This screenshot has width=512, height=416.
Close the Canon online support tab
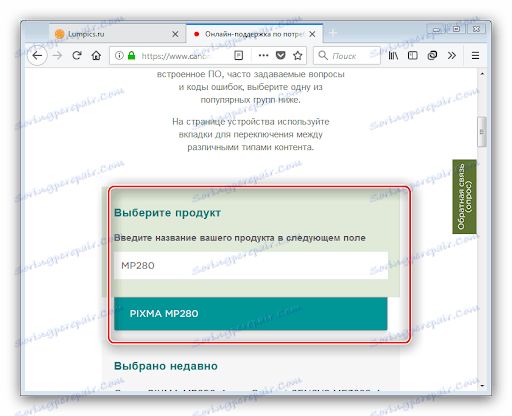[x=312, y=34]
